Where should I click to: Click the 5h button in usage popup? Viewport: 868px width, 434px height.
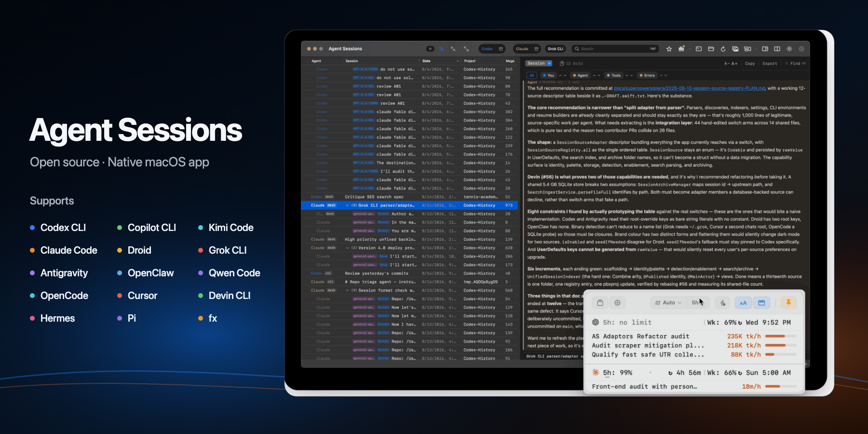click(x=697, y=303)
